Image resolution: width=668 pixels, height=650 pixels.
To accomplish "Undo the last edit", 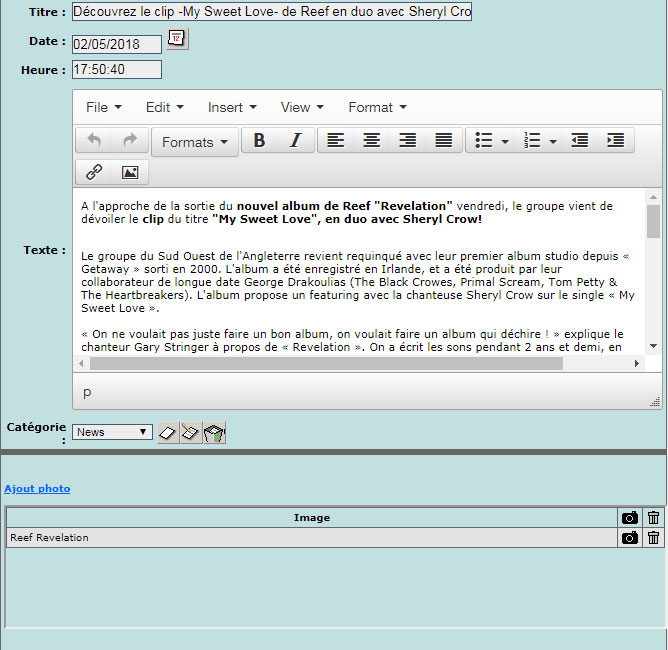I will [x=94, y=140].
